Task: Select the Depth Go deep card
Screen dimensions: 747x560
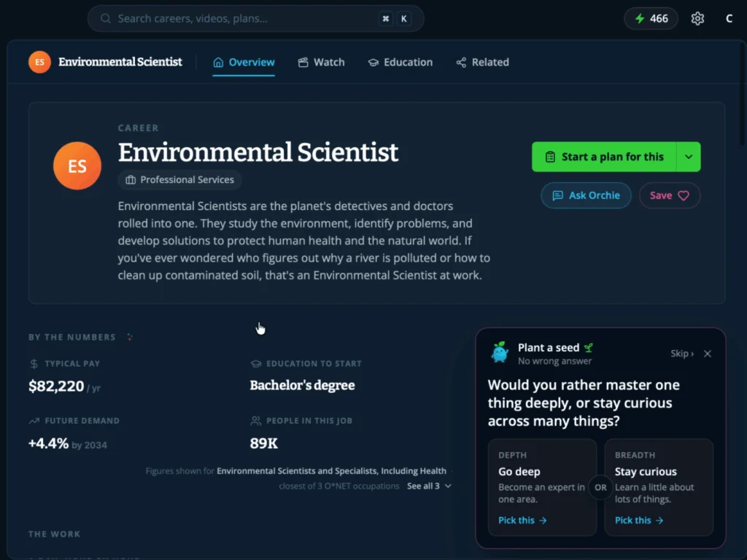Action: (542, 488)
